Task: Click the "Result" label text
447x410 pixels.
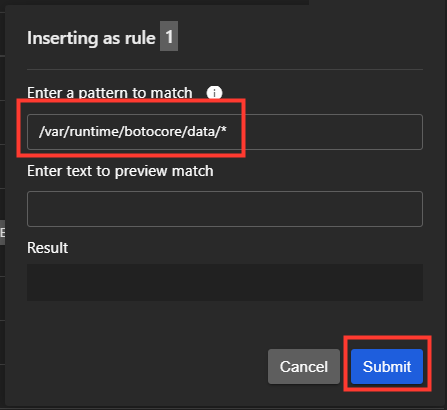Action: point(47,248)
